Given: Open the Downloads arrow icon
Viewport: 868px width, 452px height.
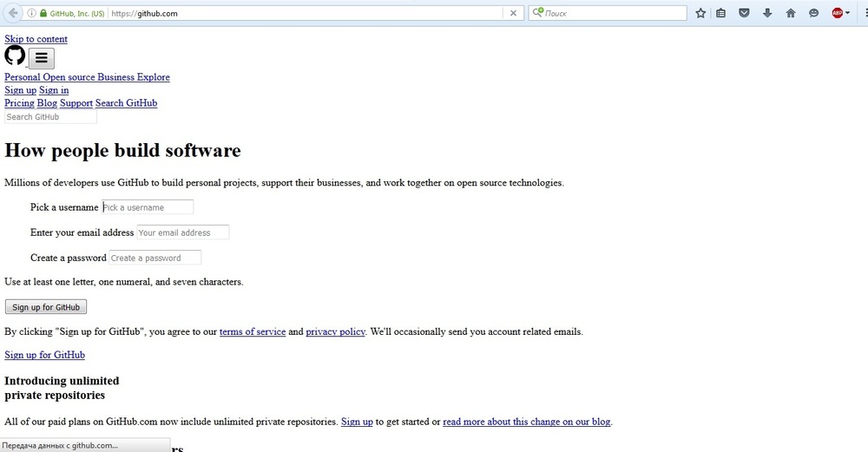Looking at the screenshot, I should (x=767, y=13).
